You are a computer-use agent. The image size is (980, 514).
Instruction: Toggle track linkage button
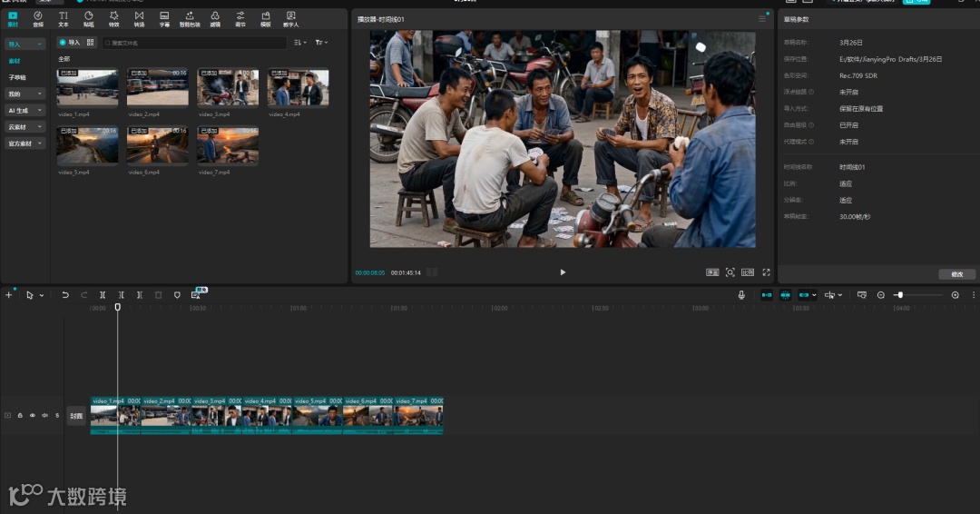click(804, 295)
